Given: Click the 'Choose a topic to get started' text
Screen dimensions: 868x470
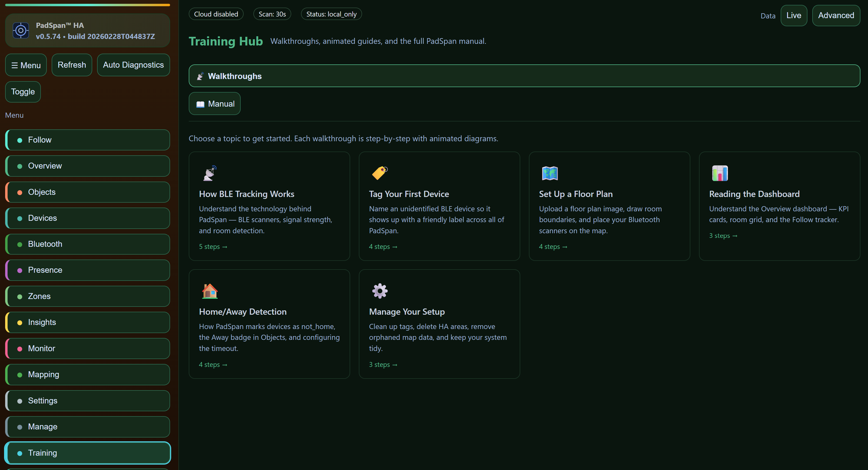Looking at the screenshot, I should (343, 139).
